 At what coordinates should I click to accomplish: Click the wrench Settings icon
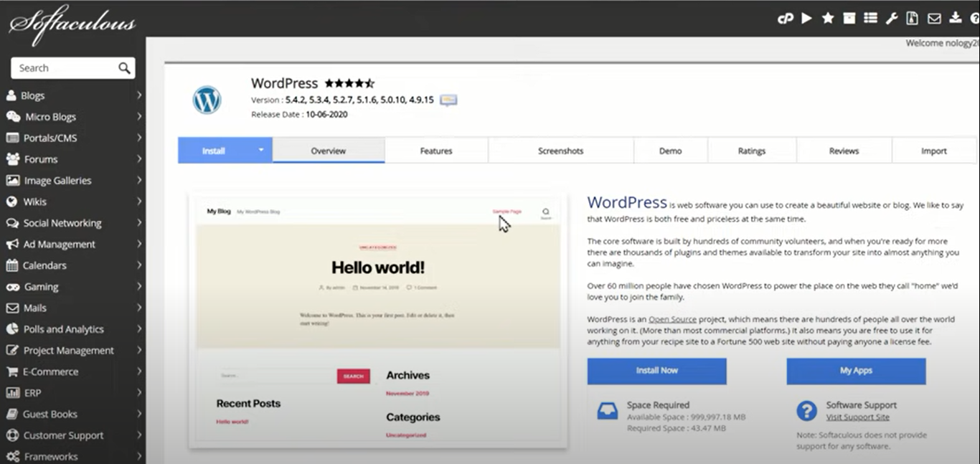coord(892,18)
